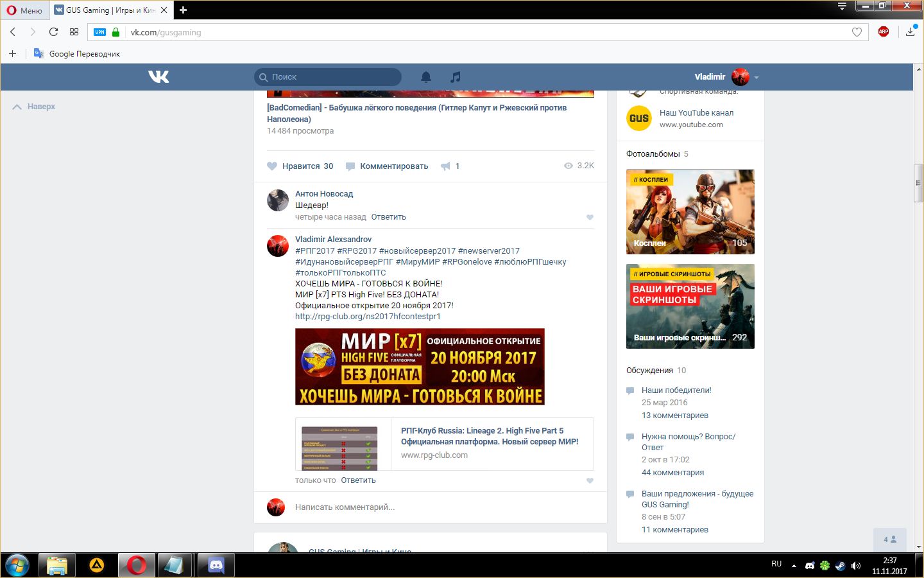The image size is (924, 578).
Task: View 44 комментария link
Action: tap(672, 473)
